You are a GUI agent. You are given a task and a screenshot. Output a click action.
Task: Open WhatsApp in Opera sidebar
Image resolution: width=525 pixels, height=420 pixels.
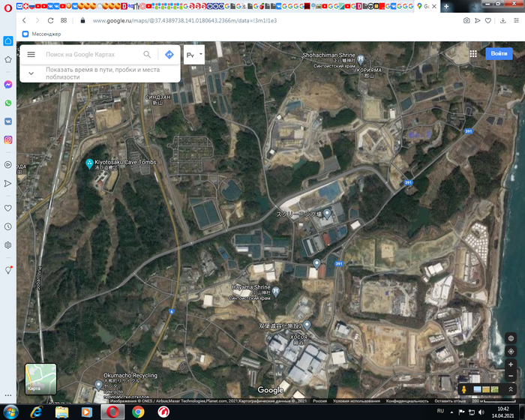pos(8,103)
